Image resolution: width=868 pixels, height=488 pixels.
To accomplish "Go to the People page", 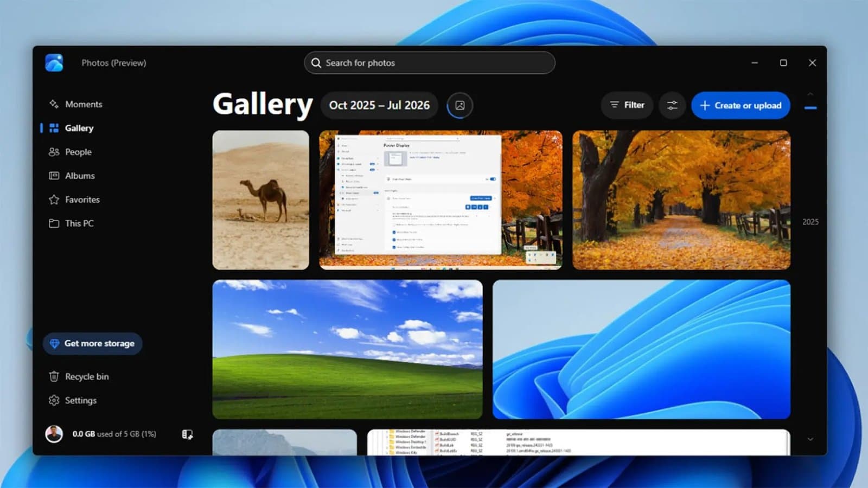I will (70, 152).
